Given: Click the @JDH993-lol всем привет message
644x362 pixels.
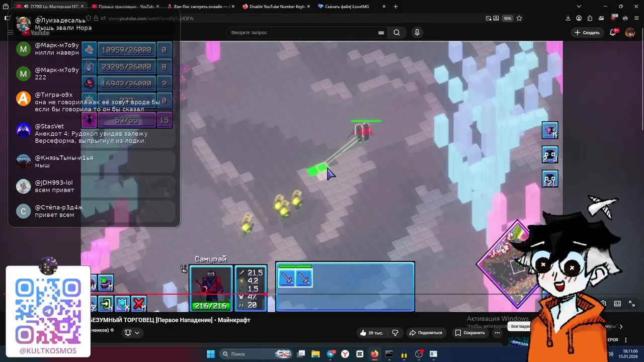Looking at the screenshot, I should (x=94, y=186).
